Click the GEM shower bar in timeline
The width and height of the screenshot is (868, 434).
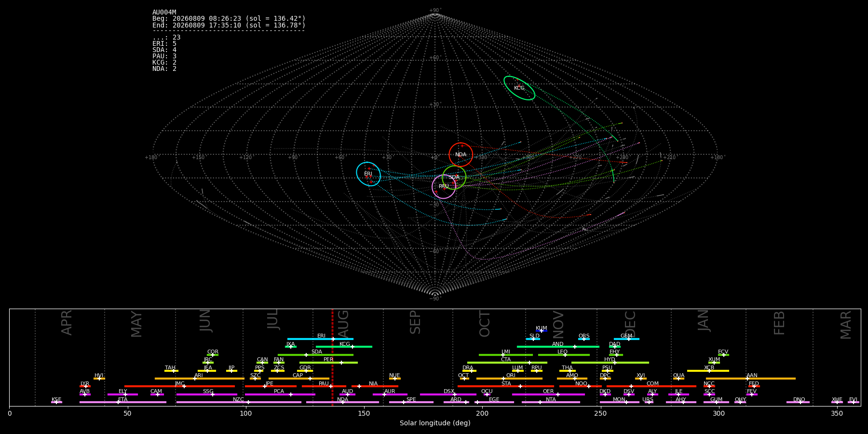[626, 339]
